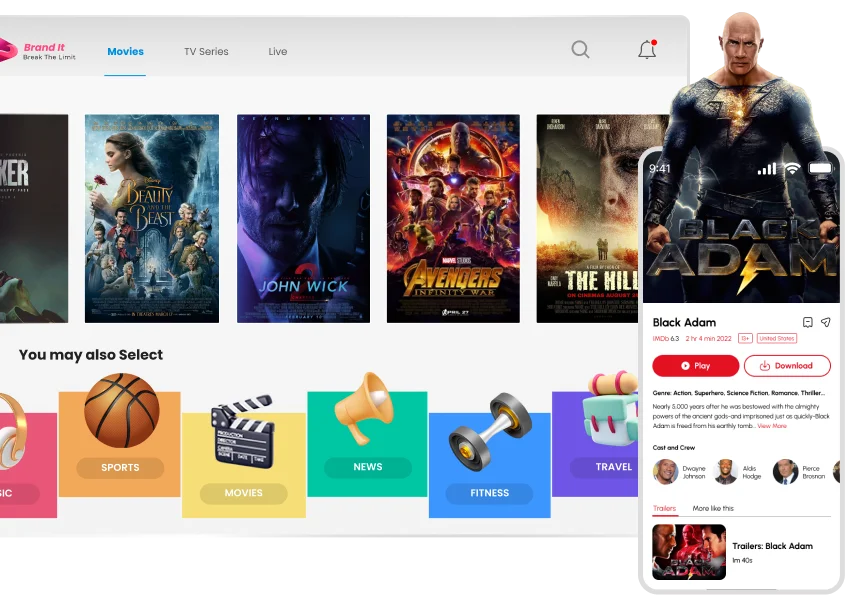
Task: Click the Black Adam title text
Action: [684, 322]
